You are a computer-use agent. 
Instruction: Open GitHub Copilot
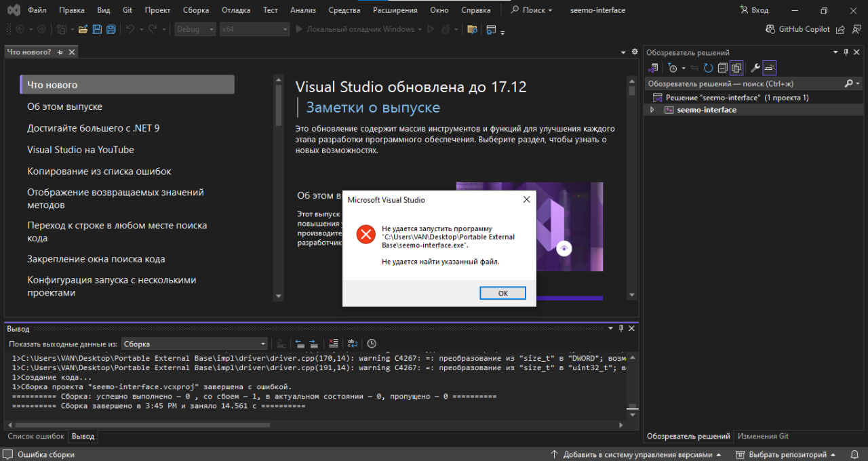click(x=797, y=29)
